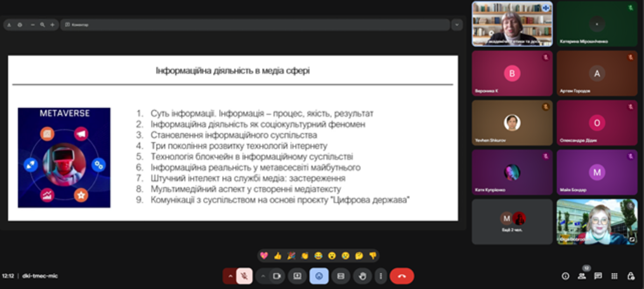Open the activities grid icon
This screenshot has width=644, height=289.
[x=614, y=276]
